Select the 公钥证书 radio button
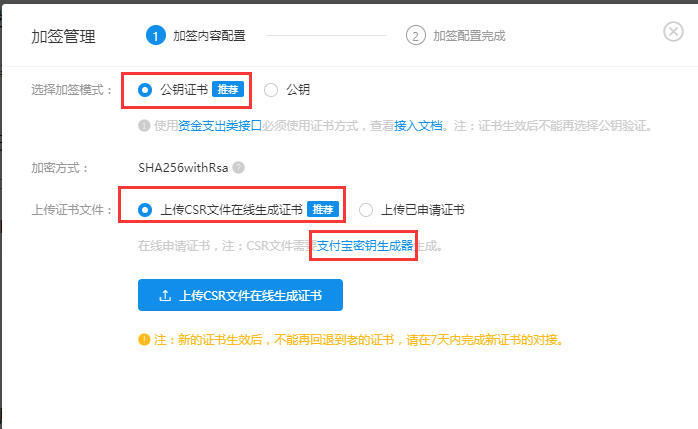The height and width of the screenshot is (429, 698). [145, 90]
